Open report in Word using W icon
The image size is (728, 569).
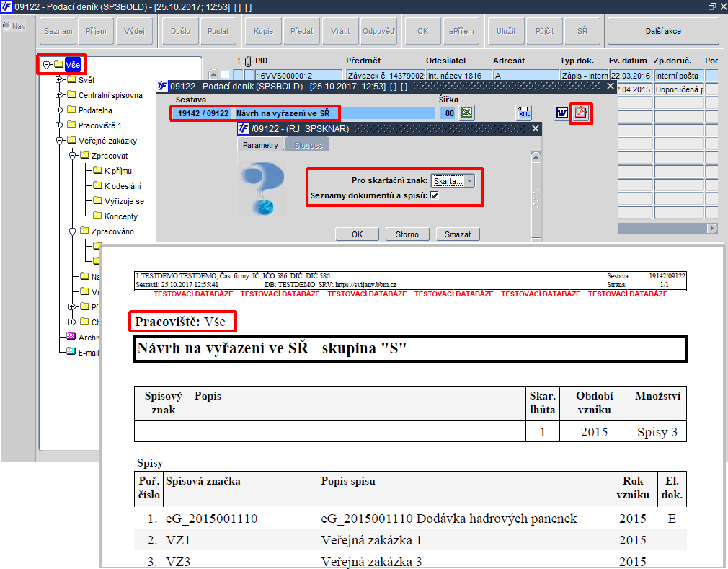561,113
